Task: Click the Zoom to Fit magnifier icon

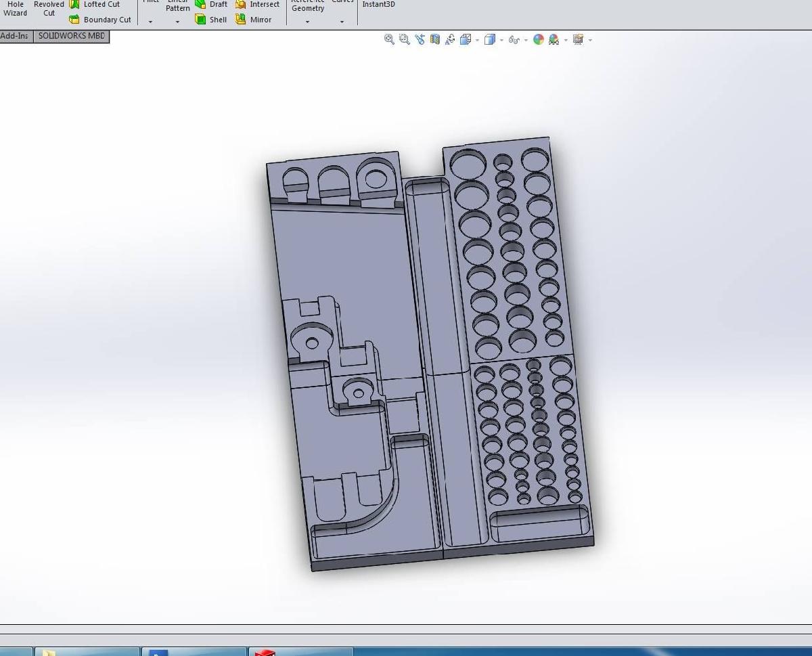Action: point(389,39)
